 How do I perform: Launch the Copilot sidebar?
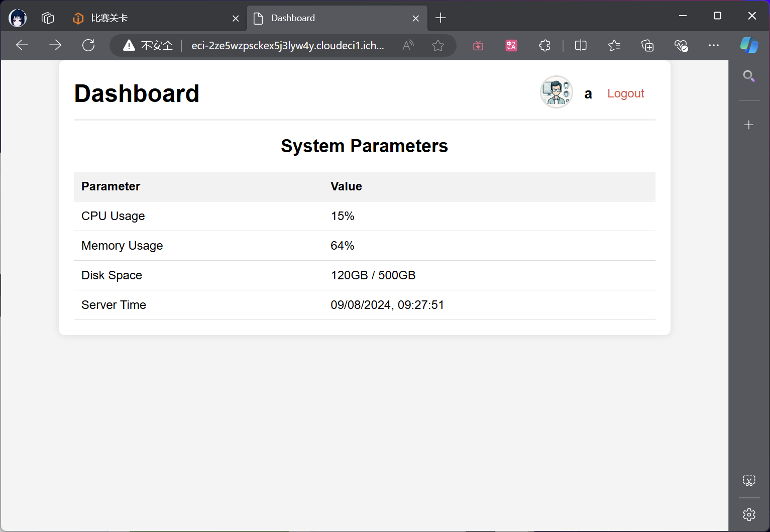[x=749, y=45]
